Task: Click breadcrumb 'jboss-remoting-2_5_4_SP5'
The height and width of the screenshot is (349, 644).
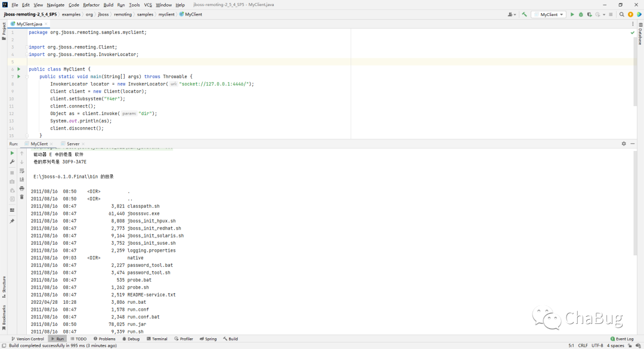Action: 30,14
